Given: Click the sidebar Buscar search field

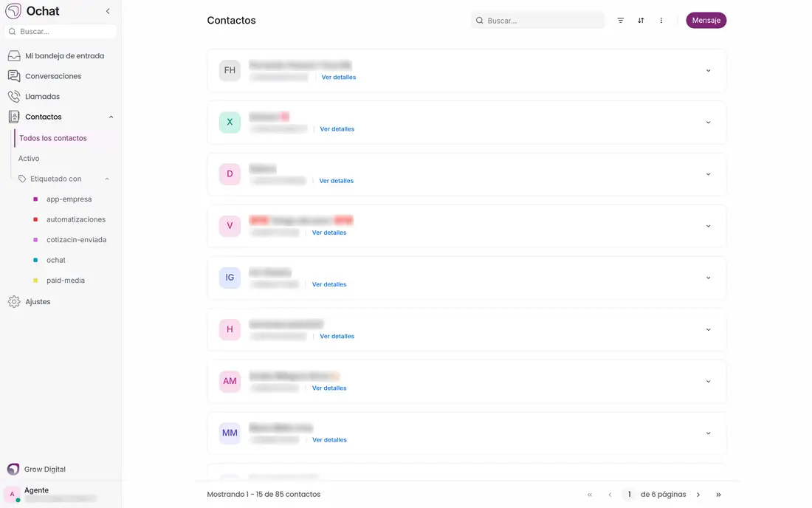Looking at the screenshot, I should click(61, 32).
